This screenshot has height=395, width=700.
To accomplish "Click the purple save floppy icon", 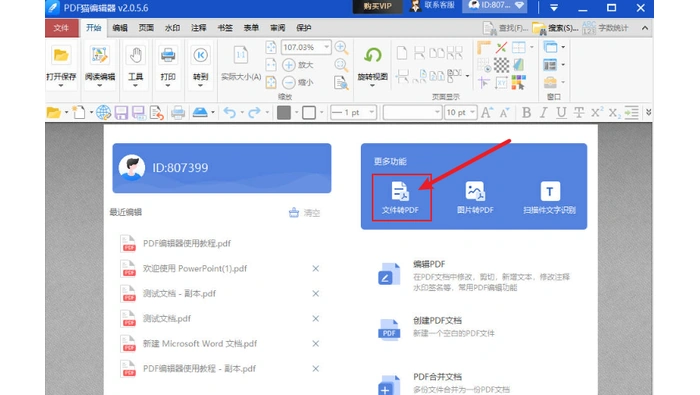I will pyautogui.click(x=121, y=112).
